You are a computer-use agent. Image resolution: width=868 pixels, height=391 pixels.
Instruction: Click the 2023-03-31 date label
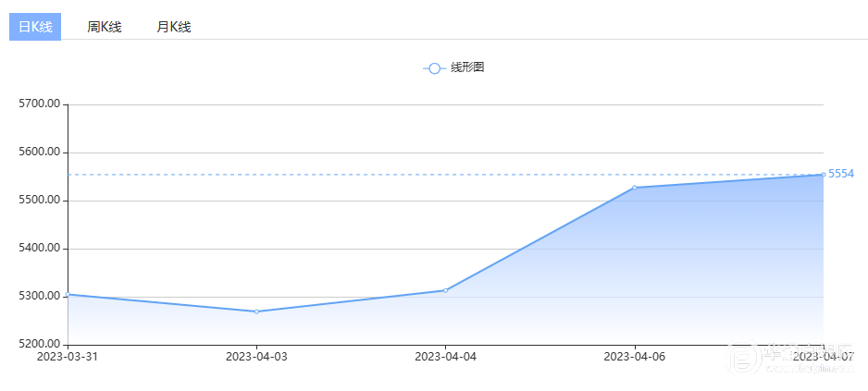click(x=68, y=356)
